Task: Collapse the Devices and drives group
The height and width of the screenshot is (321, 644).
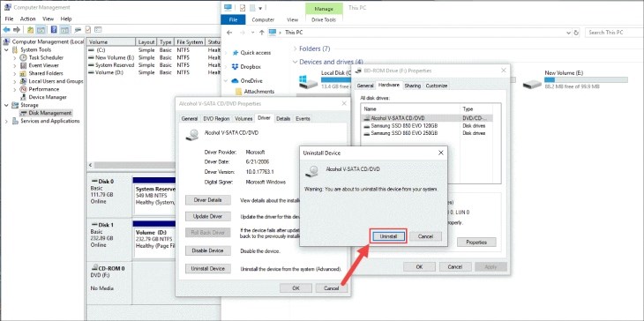Action: click(295, 62)
